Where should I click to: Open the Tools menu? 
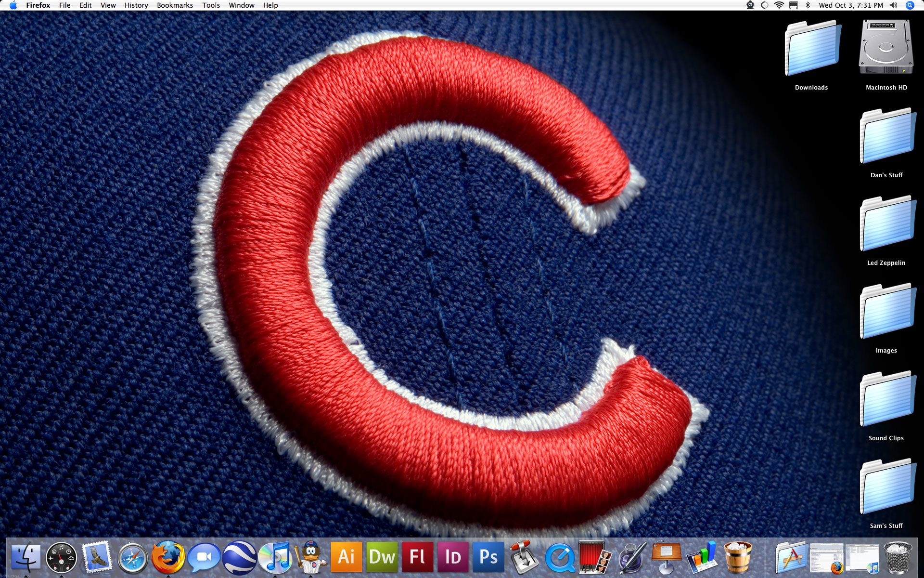click(x=211, y=5)
